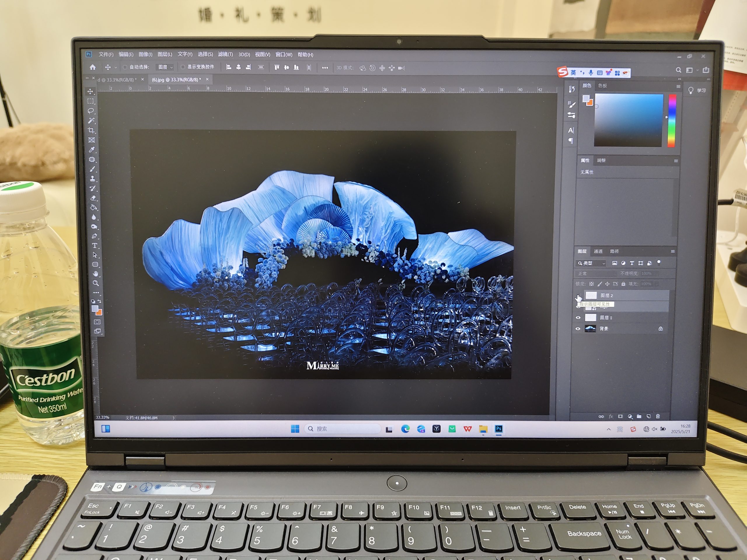This screenshot has width=747, height=560.
Task: Select the Crop tool
Action: 91,130
